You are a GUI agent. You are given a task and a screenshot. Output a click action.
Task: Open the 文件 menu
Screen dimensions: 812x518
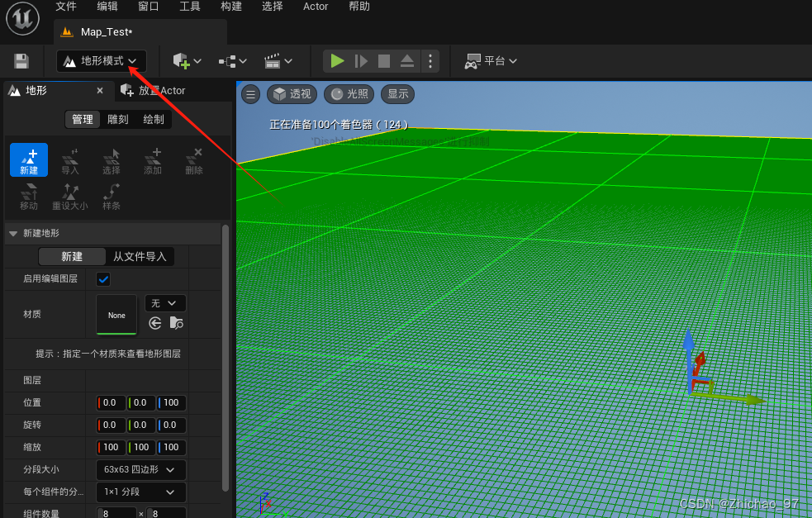coord(66,7)
